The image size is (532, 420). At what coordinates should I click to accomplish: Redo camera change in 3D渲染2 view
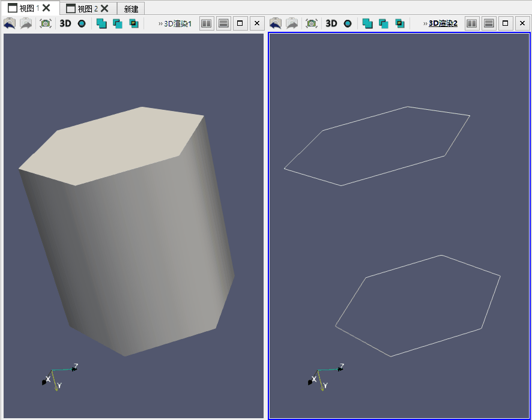point(292,23)
